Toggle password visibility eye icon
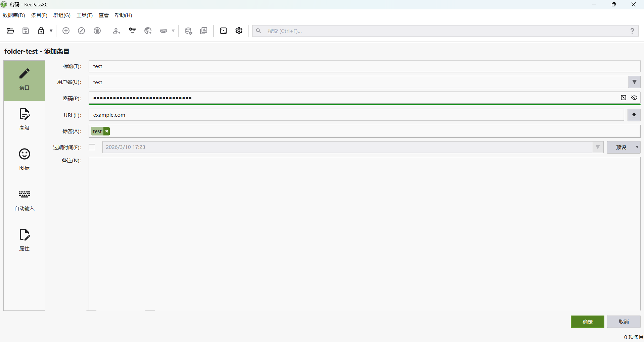This screenshot has width=644, height=342. [634, 98]
